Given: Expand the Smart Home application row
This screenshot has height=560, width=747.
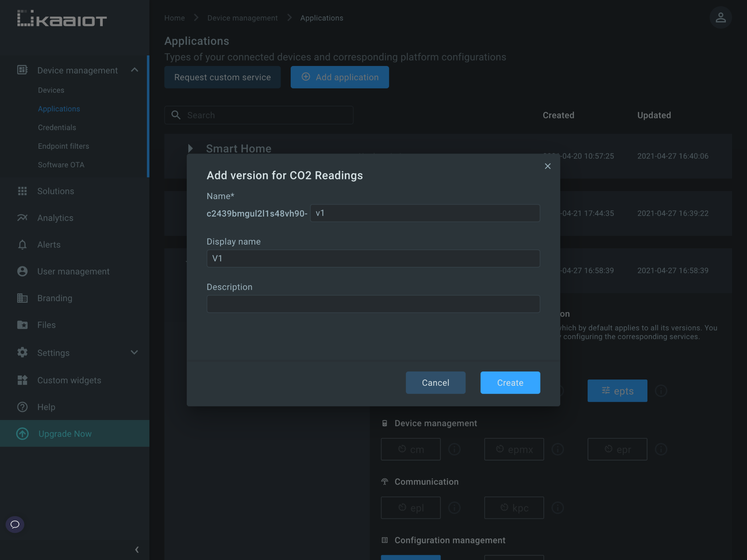Looking at the screenshot, I should coord(190,148).
